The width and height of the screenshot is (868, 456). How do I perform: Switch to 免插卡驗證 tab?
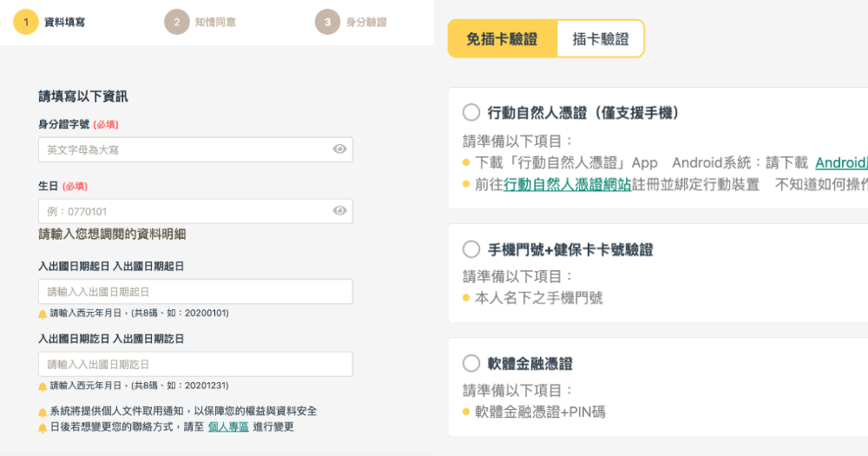(x=502, y=39)
